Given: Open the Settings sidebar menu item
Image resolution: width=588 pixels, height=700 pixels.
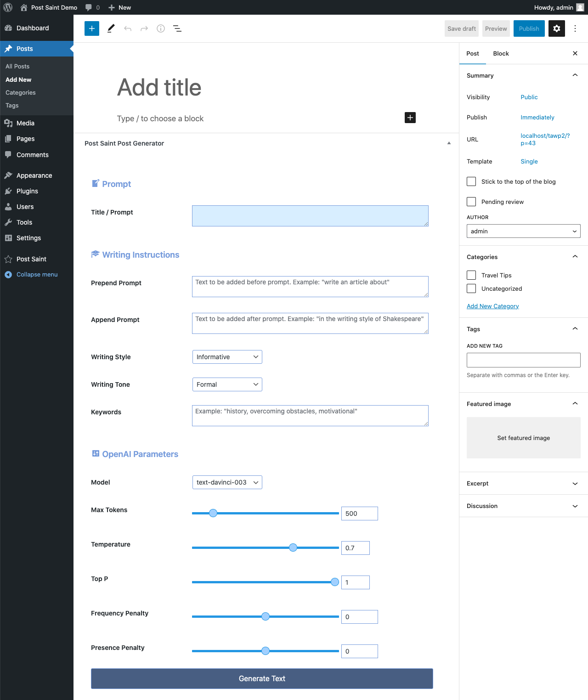Looking at the screenshot, I should pos(37,238).
